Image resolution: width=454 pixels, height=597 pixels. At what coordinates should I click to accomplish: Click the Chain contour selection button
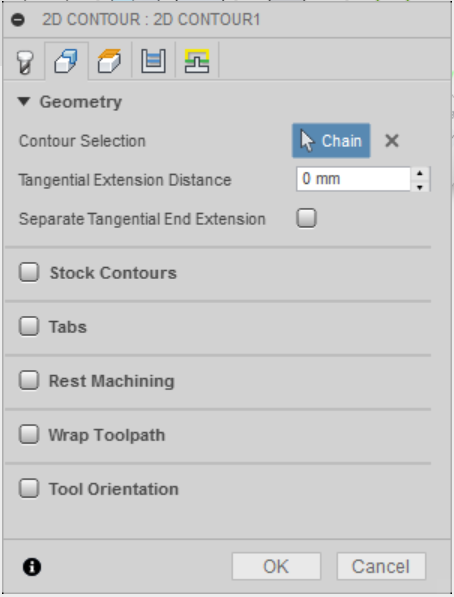[x=331, y=140]
